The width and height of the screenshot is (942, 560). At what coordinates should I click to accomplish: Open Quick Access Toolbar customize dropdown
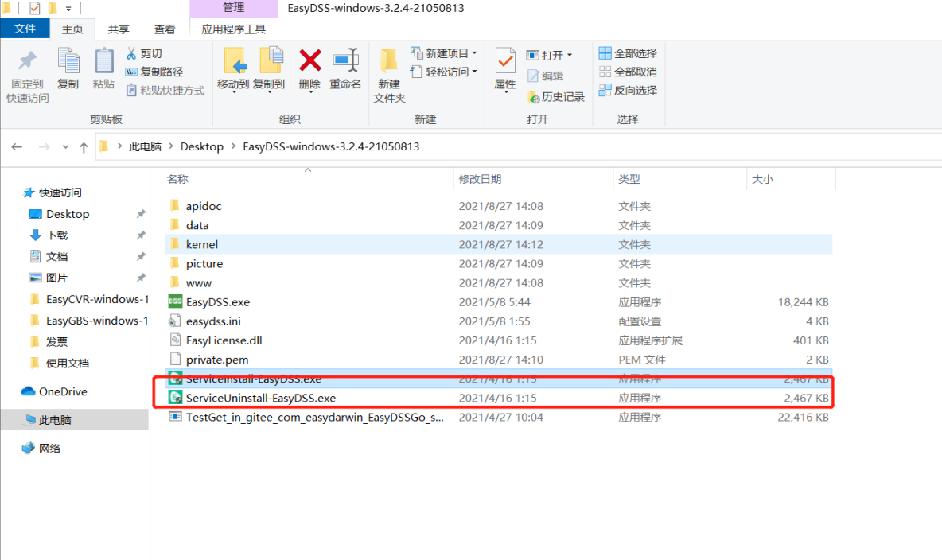pyautogui.click(x=68, y=9)
